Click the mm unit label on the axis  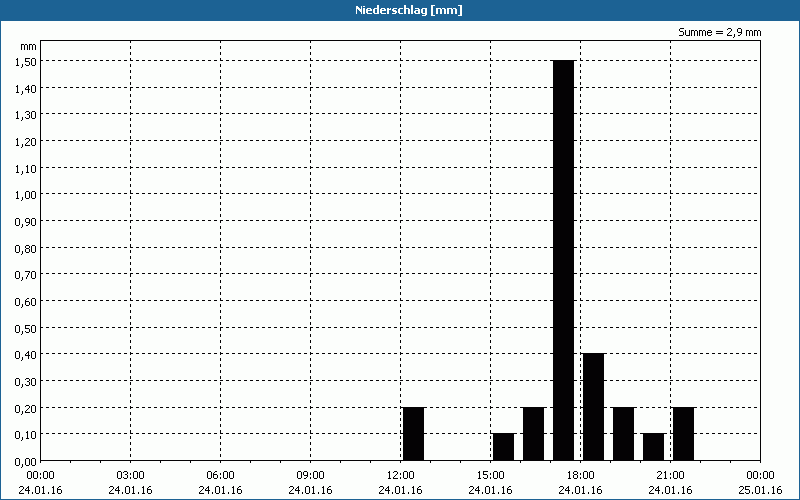click(29, 46)
